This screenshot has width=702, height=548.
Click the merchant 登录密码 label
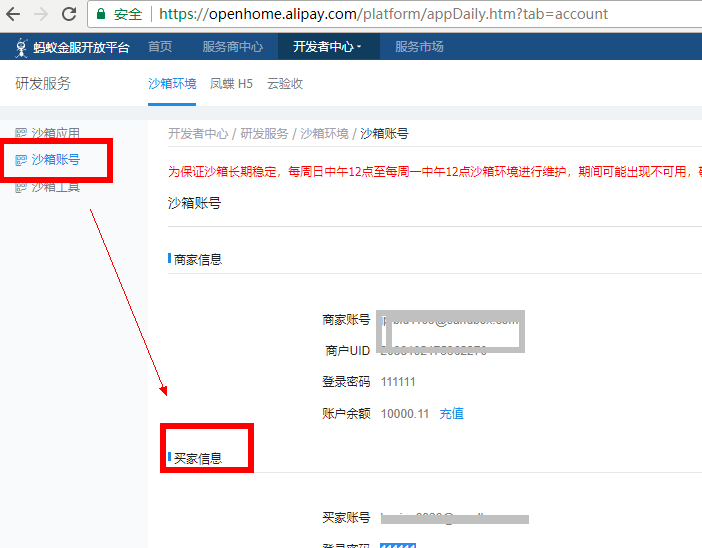point(346,382)
